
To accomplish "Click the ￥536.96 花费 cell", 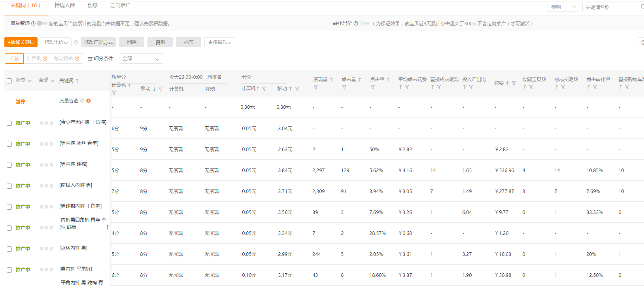I will pos(504,170).
